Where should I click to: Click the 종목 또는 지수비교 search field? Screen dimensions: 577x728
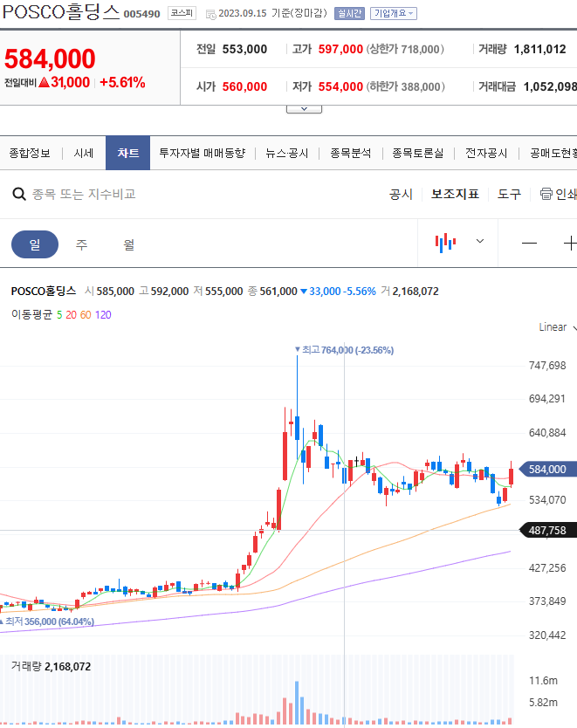pos(84,194)
